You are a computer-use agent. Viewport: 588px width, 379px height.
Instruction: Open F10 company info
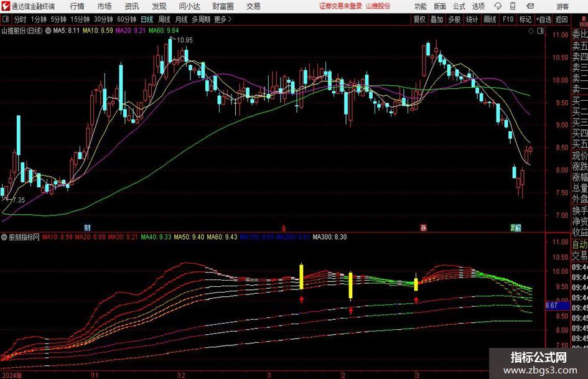[x=508, y=19]
